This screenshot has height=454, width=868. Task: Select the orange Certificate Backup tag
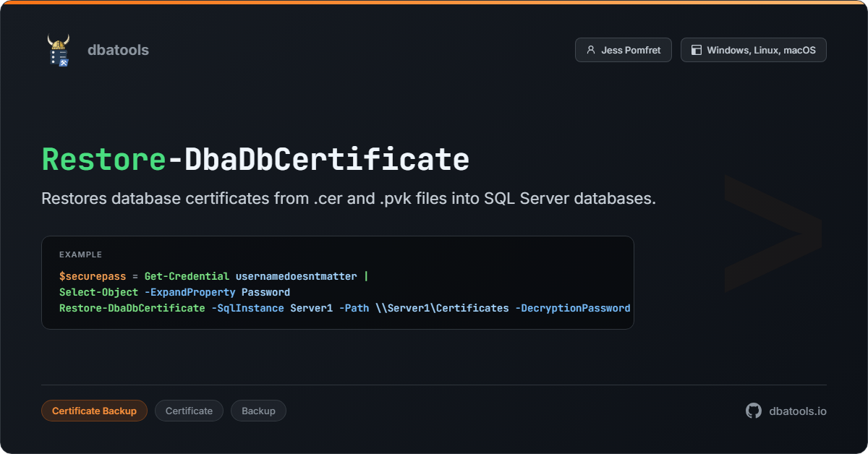94,411
